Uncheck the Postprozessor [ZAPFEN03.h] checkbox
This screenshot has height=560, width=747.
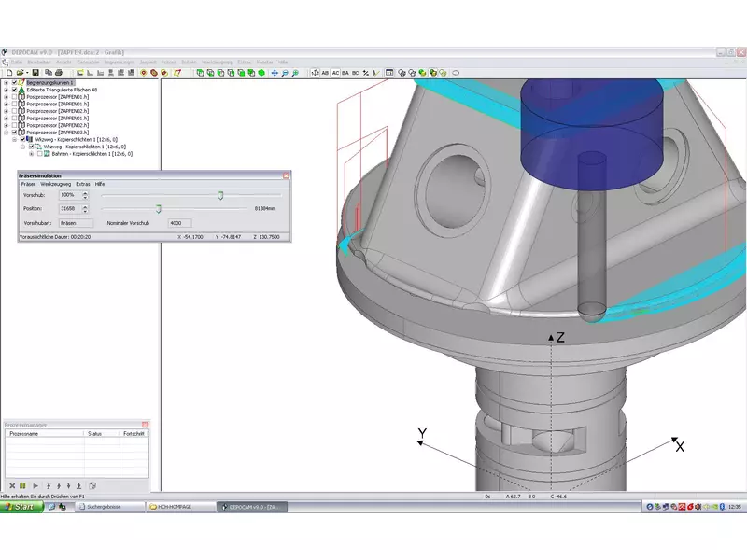click(x=15, y=133)
